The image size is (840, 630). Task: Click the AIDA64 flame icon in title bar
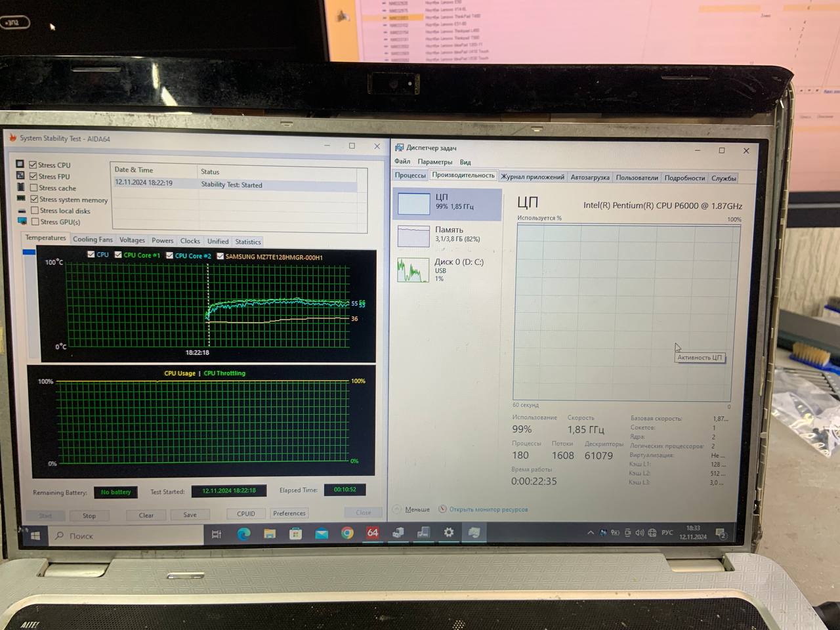coord(12,137)
